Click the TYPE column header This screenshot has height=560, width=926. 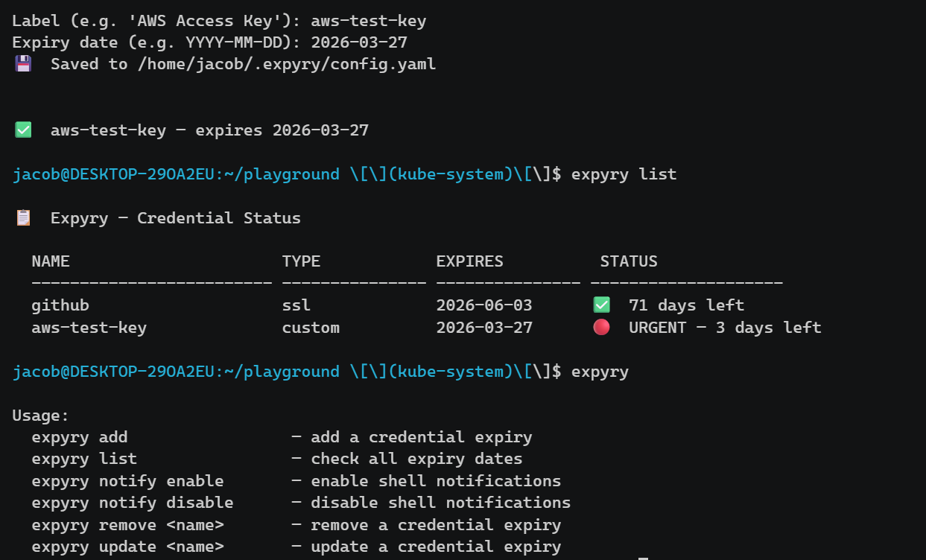[x=301, y=261]
